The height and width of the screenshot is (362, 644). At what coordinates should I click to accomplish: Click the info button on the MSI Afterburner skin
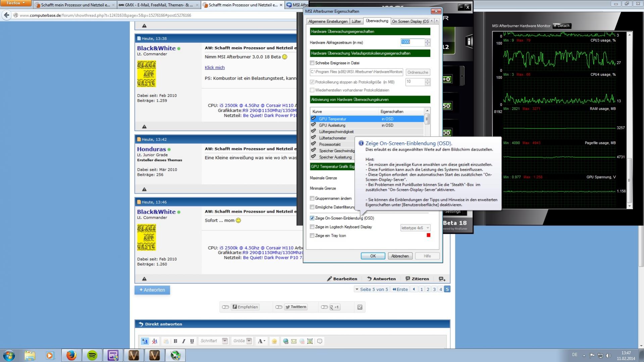[469, 41]
